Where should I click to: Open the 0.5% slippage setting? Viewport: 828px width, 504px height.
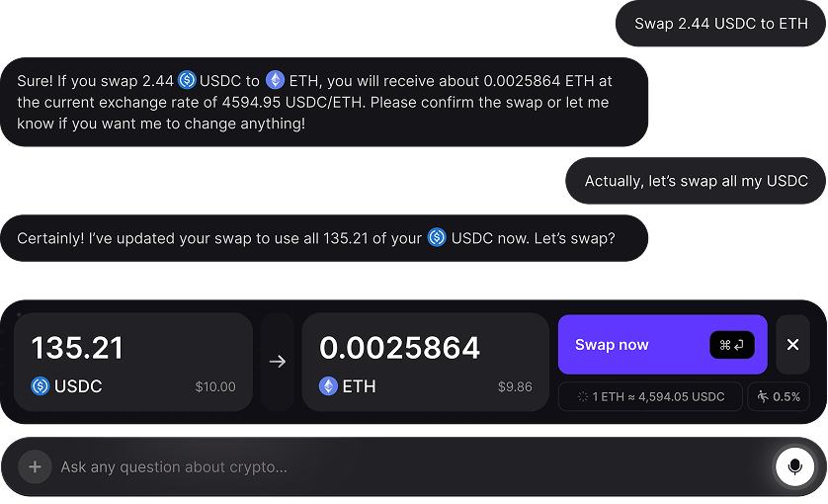(779, 396)
